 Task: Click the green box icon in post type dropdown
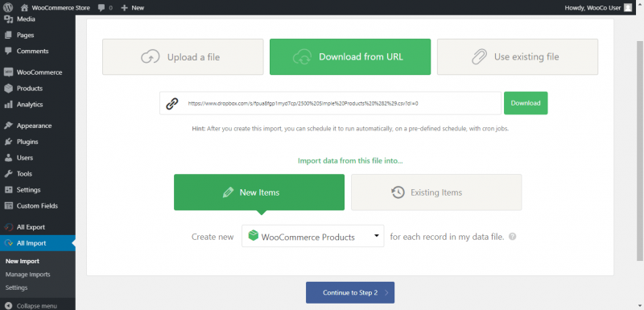pyautogui.click(x=253, y=236)
